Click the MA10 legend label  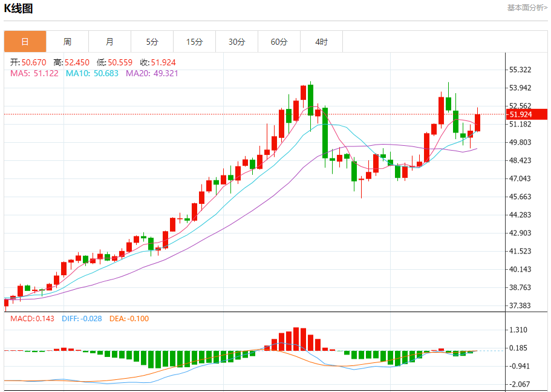coord(92,73)
